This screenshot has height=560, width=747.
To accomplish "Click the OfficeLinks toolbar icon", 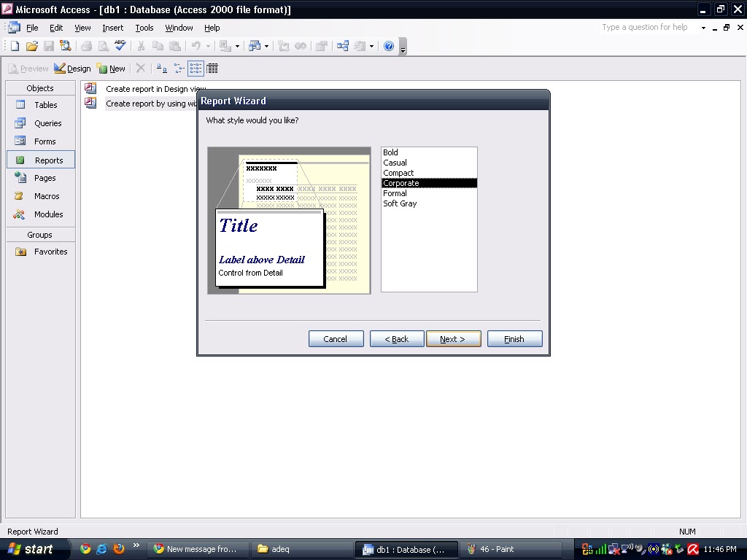I will coord(225,46).
